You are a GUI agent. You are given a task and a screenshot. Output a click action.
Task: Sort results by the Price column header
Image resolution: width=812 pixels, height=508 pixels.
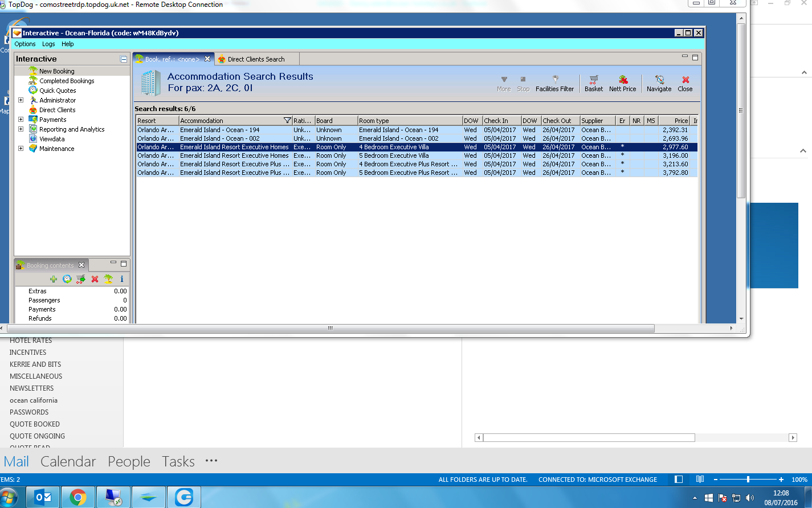(x=674, y=121)
